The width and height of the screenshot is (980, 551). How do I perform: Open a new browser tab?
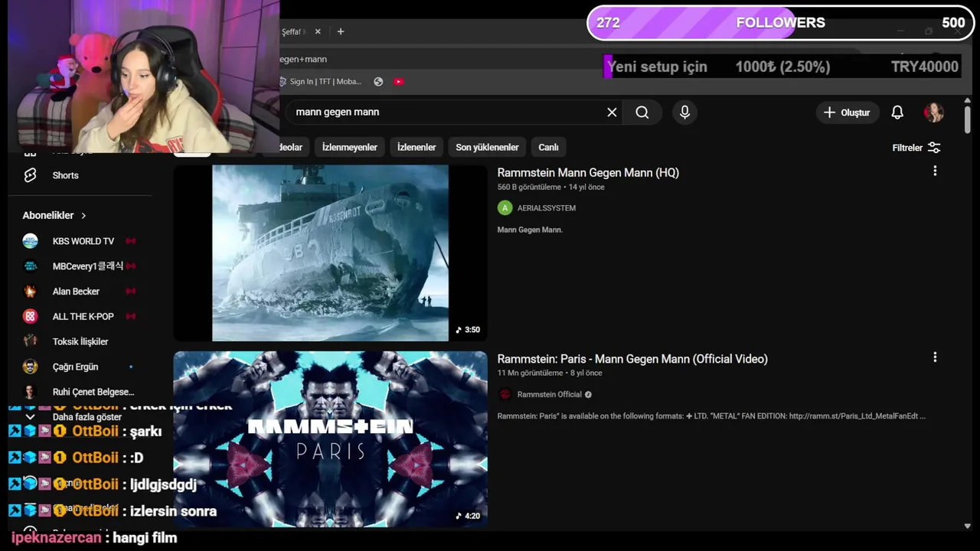341,31
